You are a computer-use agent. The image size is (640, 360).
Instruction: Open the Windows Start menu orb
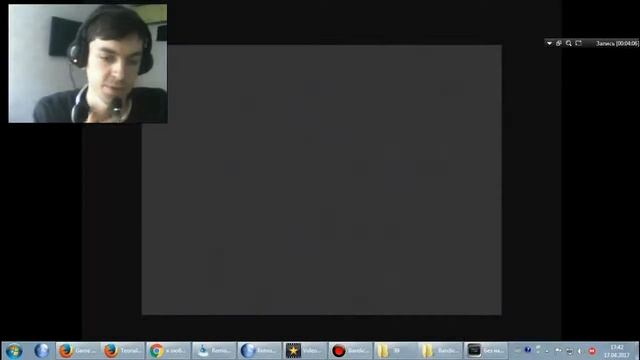click(x=14, y=351)
